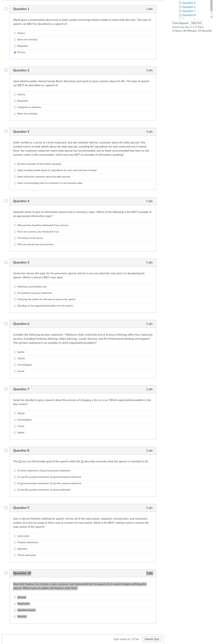Flag Question 10 with bookmark icon
Viewport: 217px width, 644px height.
pyautogui.click(x=6, y=573)
